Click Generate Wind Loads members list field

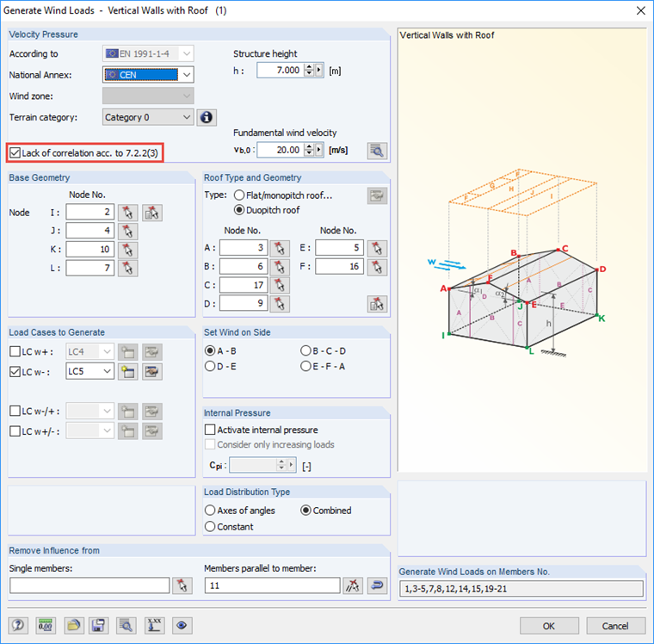point(521,589)
